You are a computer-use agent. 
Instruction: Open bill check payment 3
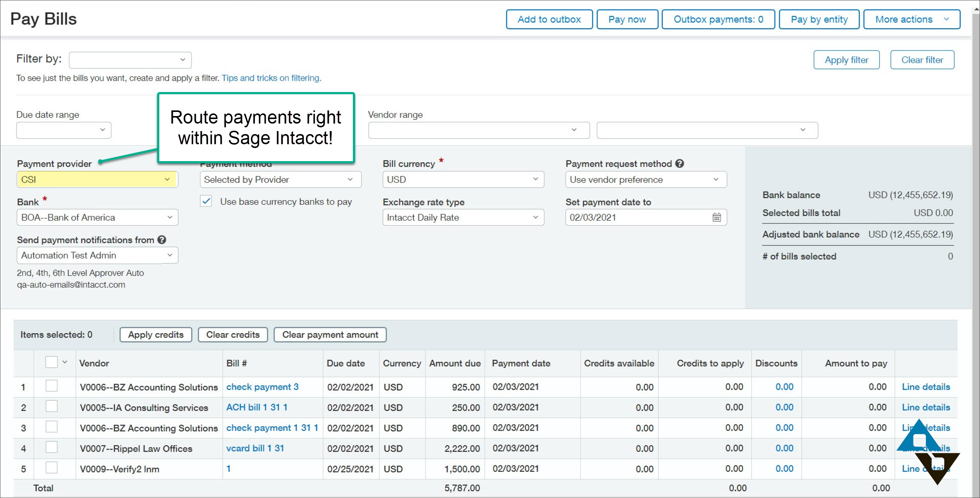point(262,386)
